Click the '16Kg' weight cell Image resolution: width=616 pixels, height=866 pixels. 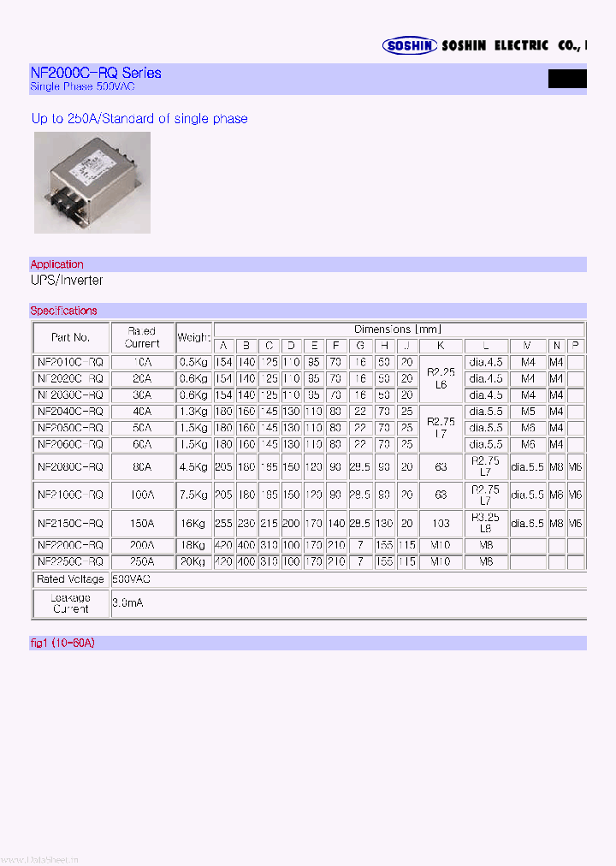tap(193, 523)
